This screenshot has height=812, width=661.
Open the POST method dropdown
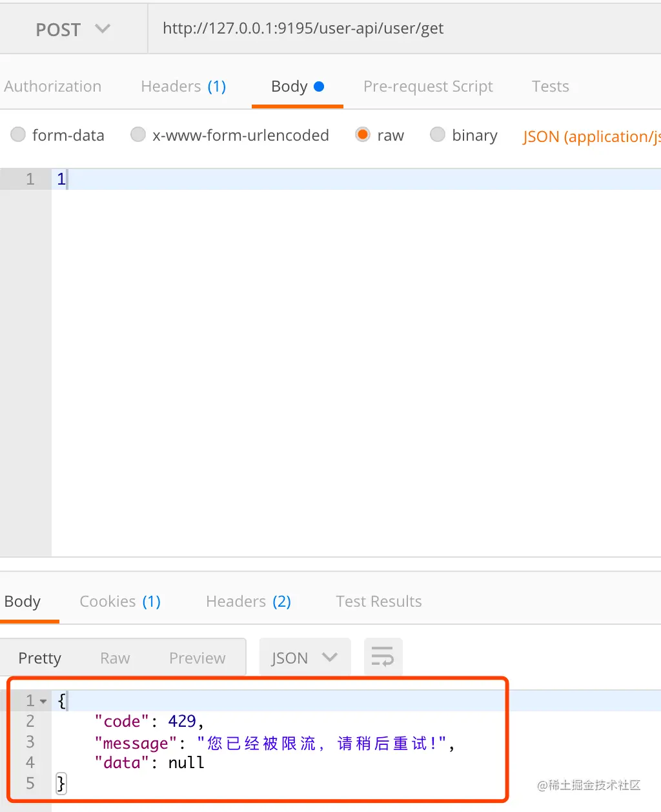point(73,29)
